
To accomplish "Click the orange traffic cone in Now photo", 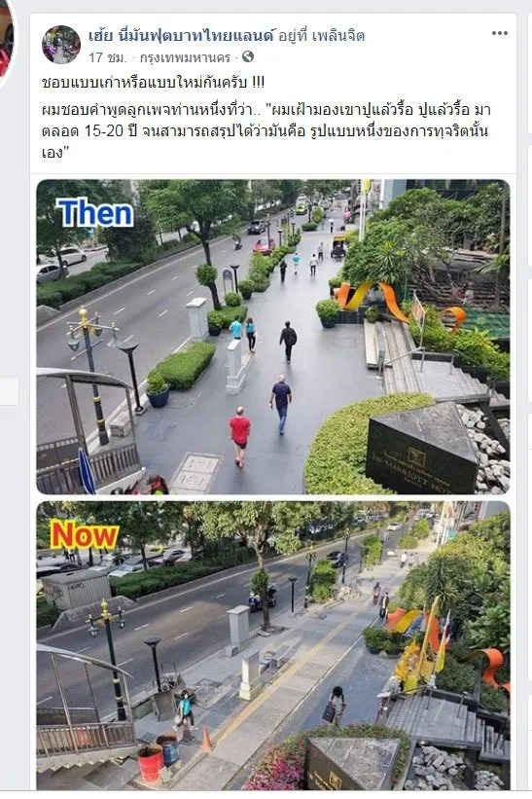I will pos(207,740).
